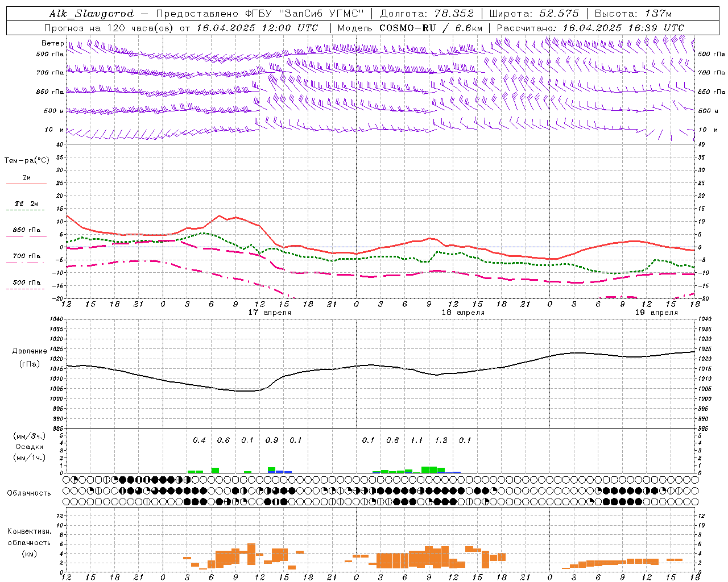
Task: Click the precipitation value 1.1
Action: click(417, 440)
